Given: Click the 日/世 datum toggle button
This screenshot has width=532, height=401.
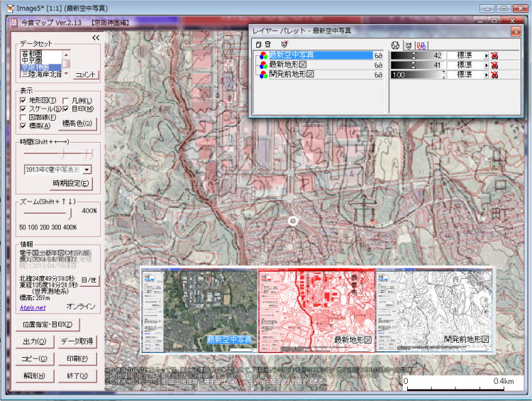Looking at the screenshot, I should coord(89,280).
